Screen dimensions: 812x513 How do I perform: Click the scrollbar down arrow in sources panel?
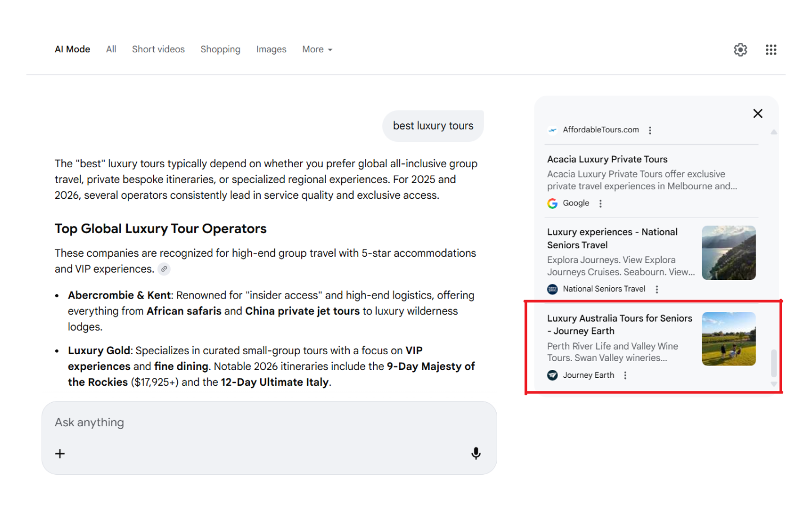pyautogui.click(x=774, y=384)
